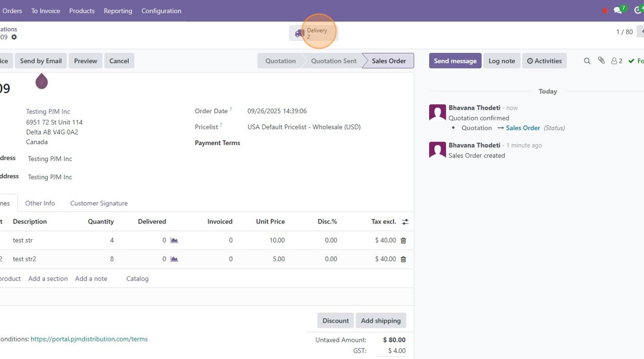Open forecast chart icon for test str
This screenshot has width=644, height=359.
[x=174, y=241]
